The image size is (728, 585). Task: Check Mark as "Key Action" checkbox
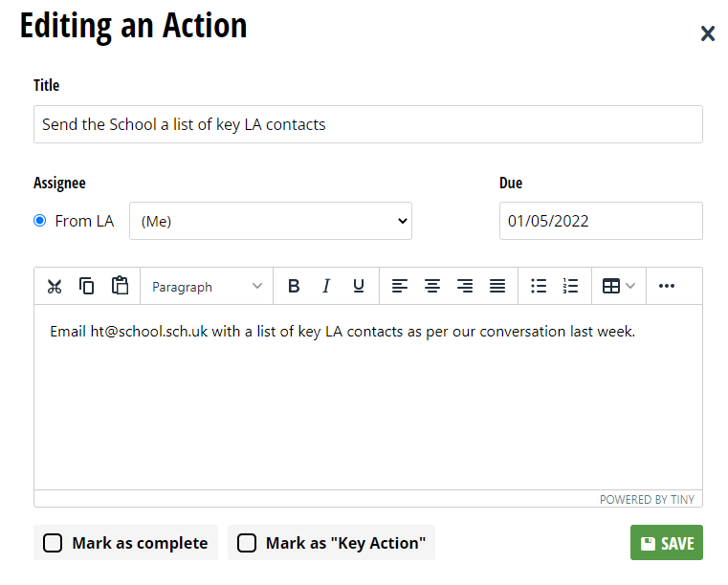(247, 543)
